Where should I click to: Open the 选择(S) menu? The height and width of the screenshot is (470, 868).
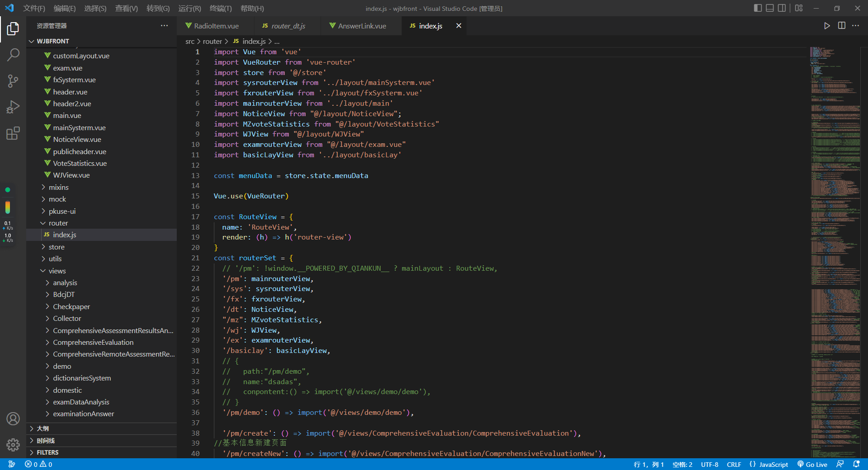point(95,9)
